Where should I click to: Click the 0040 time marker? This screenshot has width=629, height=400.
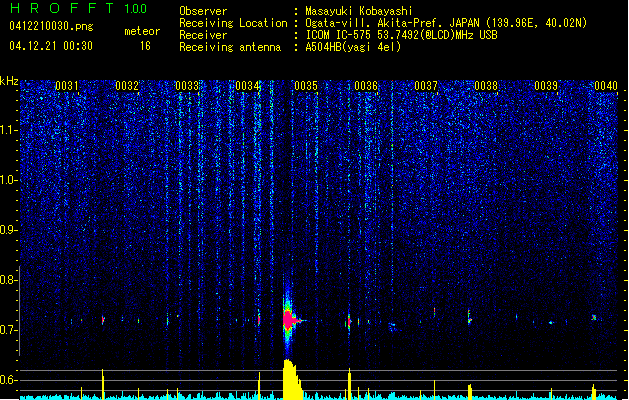point(606,86)
